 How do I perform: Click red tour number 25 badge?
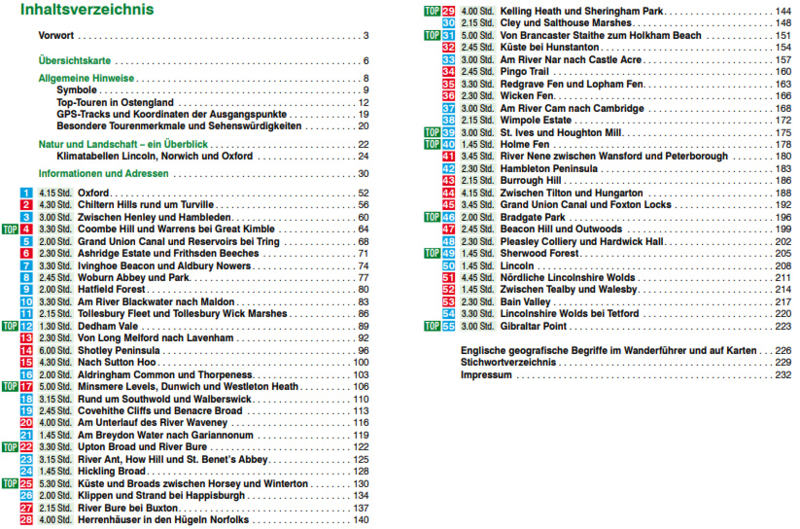26,484
